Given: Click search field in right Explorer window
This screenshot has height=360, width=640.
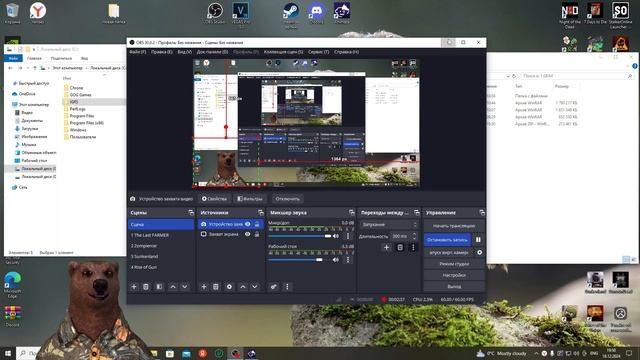Looking at the screenshot, I should [577, 76].
